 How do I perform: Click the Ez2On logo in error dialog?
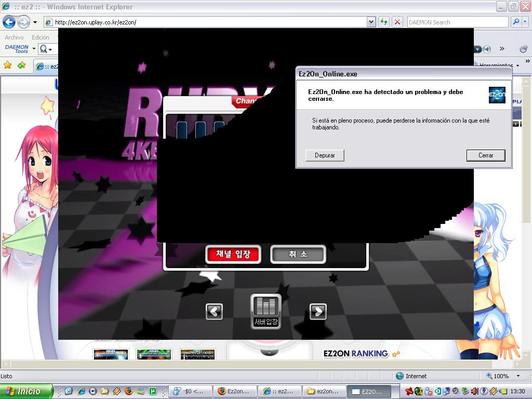point(497,95)
